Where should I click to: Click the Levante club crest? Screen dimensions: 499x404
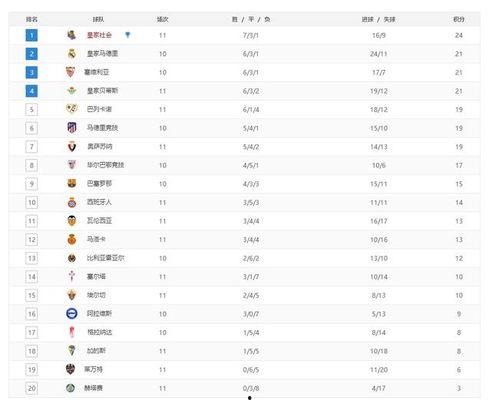coord(70,369)
